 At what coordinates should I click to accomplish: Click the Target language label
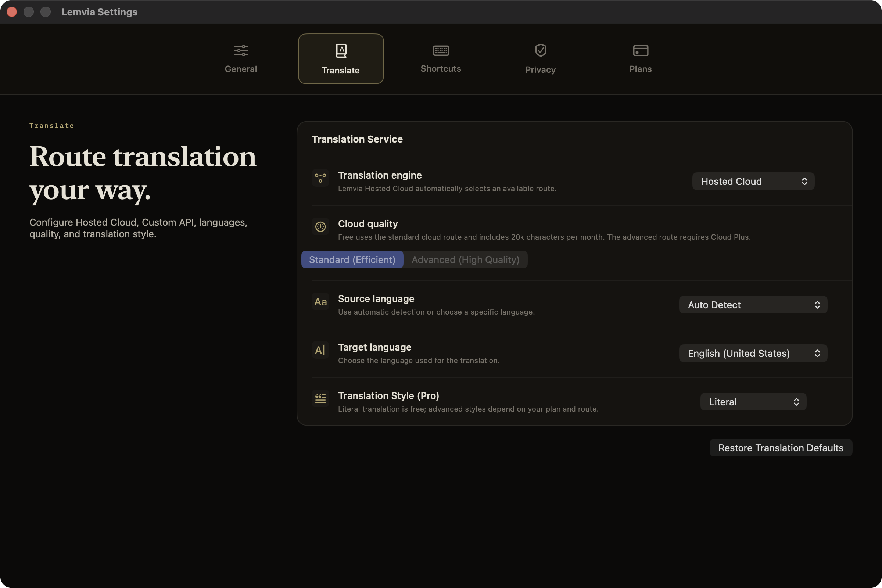click(374, 347)
